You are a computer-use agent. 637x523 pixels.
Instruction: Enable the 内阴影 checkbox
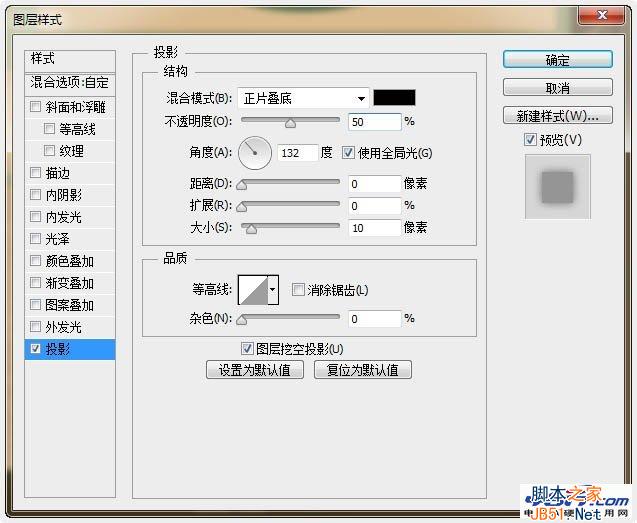[x=35, y=195]
